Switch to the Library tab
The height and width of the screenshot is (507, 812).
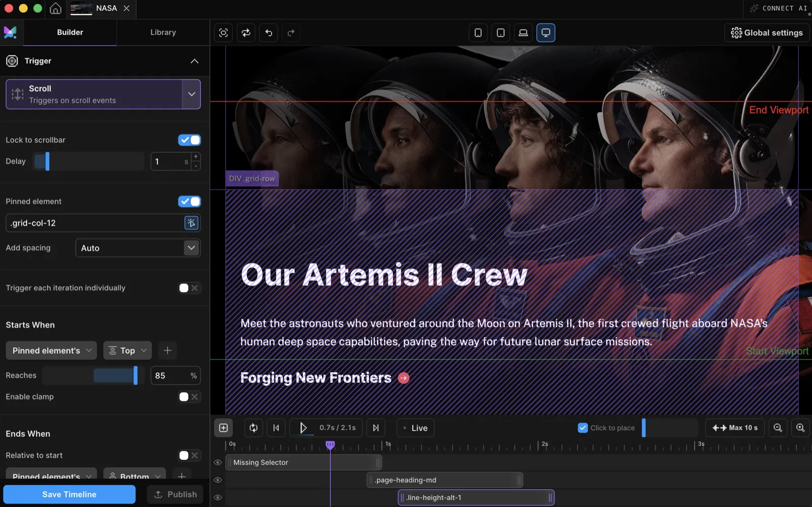[x=163, y=32]
